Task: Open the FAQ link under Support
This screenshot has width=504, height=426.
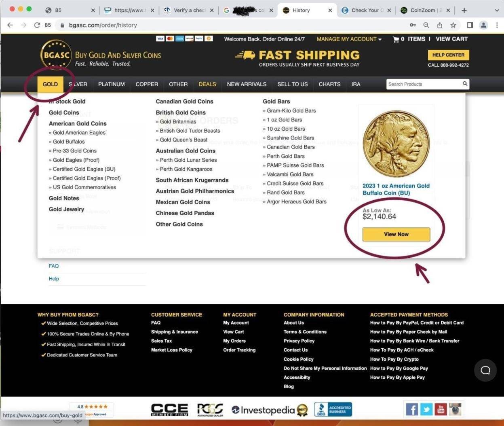Action: [53, 266]
